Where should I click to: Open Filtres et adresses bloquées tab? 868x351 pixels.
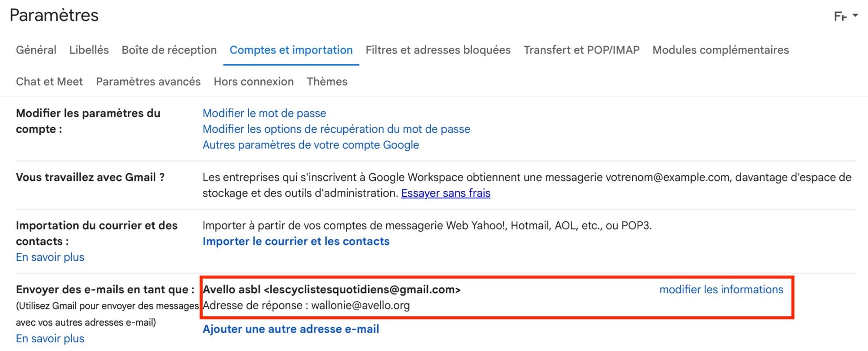coord(438,50)
